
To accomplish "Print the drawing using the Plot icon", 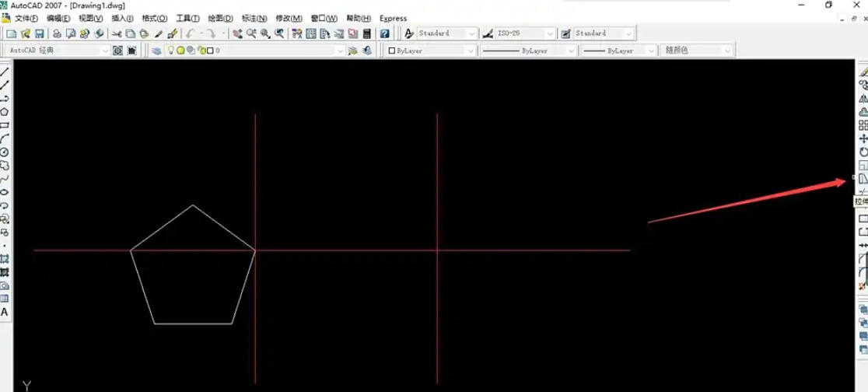I will 57,33.
